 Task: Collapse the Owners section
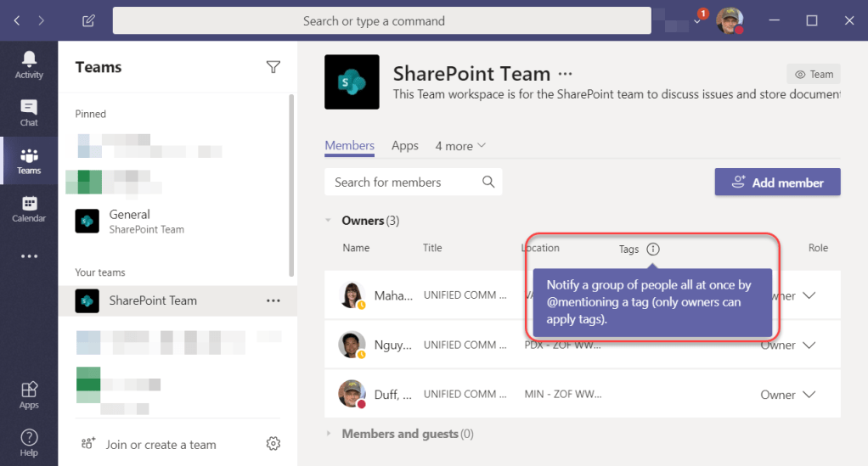coord(329,221)
